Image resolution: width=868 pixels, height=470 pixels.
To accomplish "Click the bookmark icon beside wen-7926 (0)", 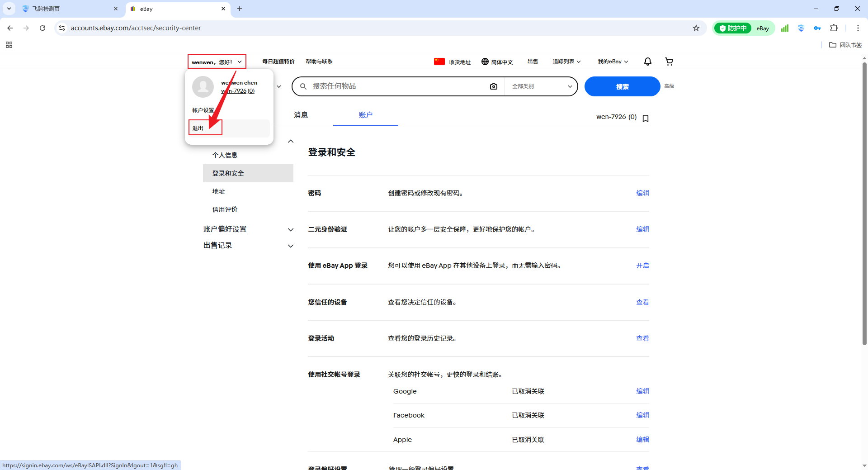I will 646,118.
